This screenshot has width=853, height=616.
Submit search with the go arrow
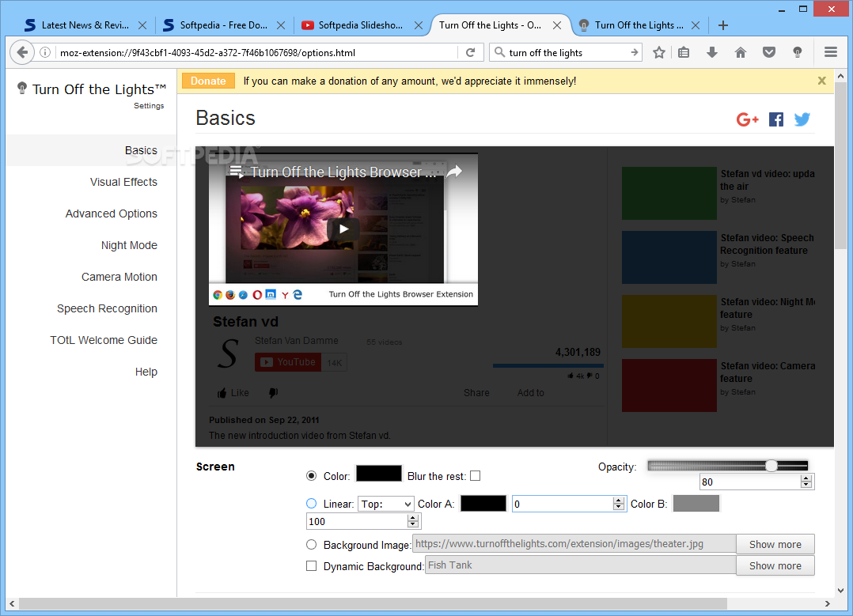pos(635,52)
